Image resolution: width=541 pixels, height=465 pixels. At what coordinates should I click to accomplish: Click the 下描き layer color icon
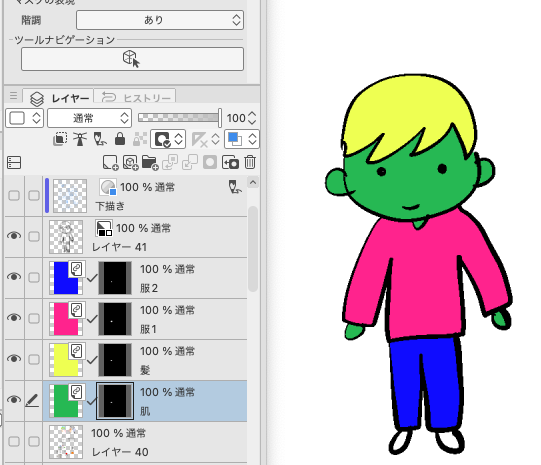(108, 187)
